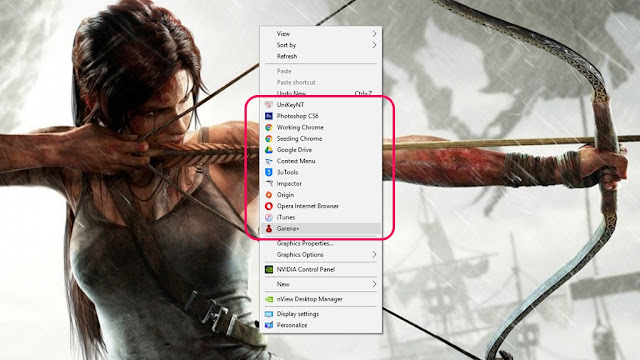Open Display settings entry
Screen dimensions: 640x360
point(321,314)
